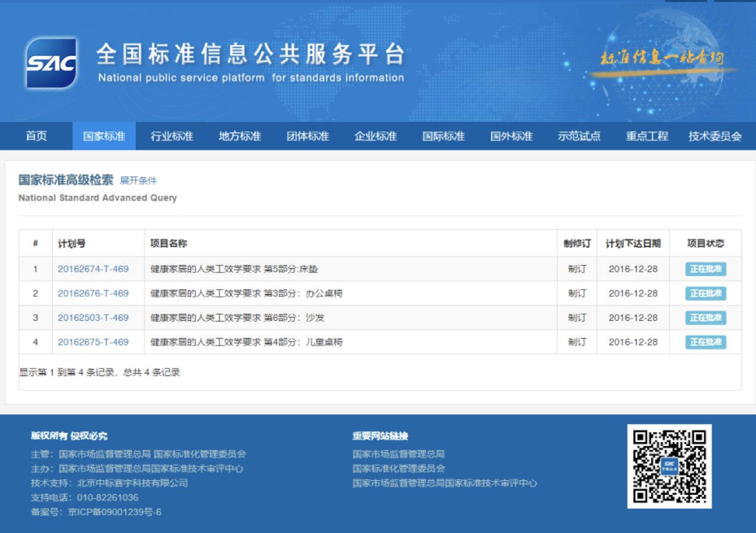Click plan link 20162503-T-469
The image size is (756, 533).
click(x=93, y=318)
